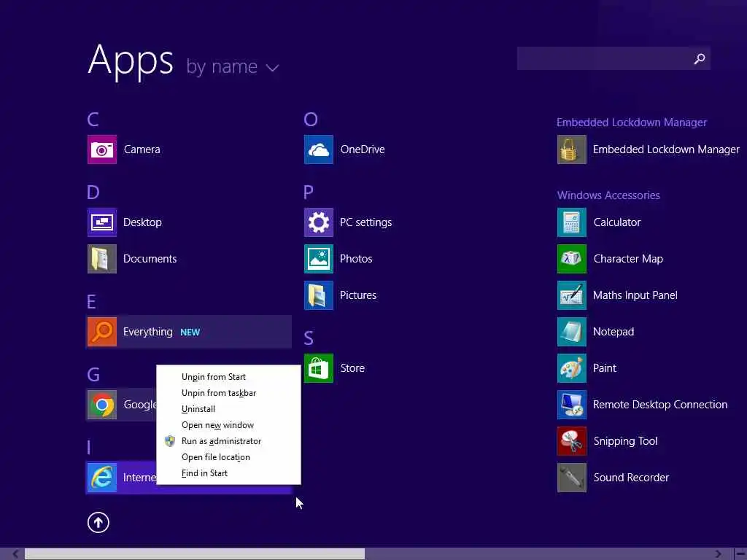Open PC settings gear icon
This screenshot has width=747, height=560.
tap(319, 222)
